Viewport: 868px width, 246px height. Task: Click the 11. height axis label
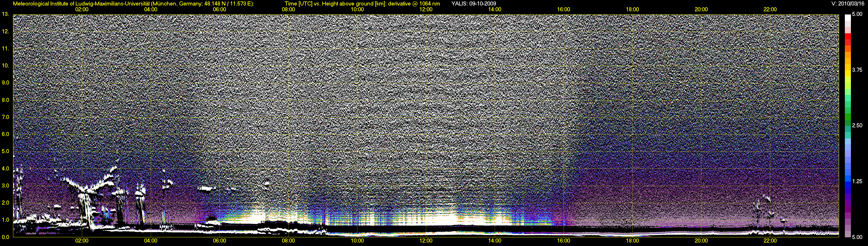coord(5,49)
